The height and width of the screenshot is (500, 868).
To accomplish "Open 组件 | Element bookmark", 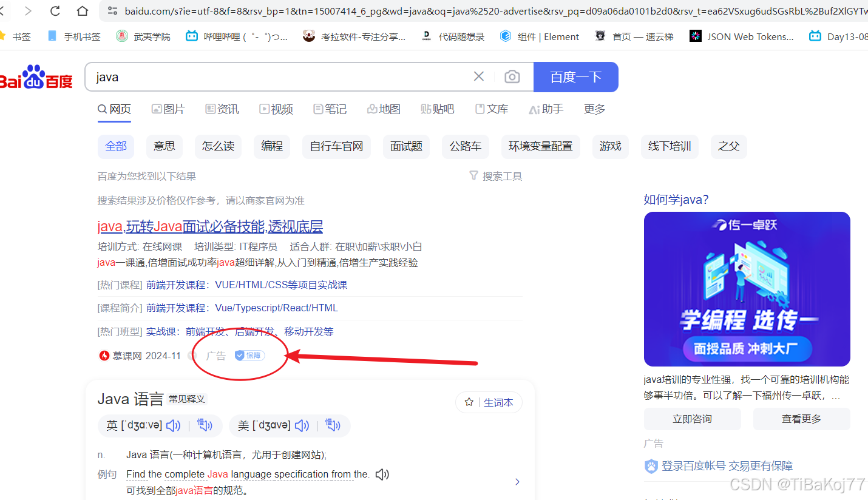I will tap(539, 36).
